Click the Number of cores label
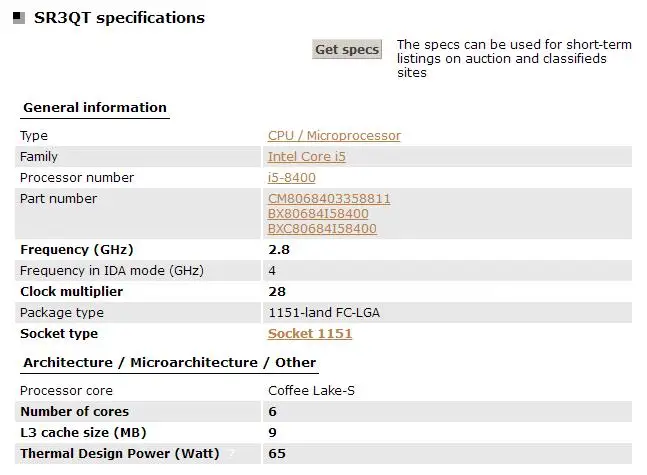This screenshot has width=647, height=475. pos(75,412)
